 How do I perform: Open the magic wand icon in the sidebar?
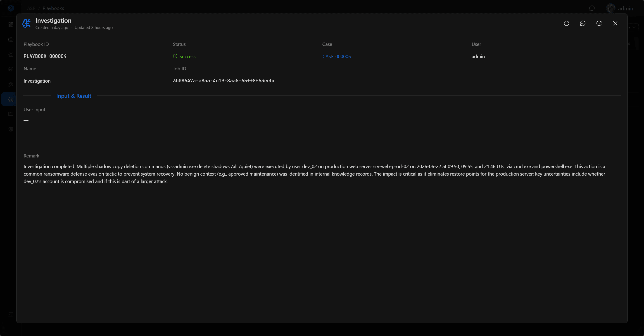click(11, 84)
